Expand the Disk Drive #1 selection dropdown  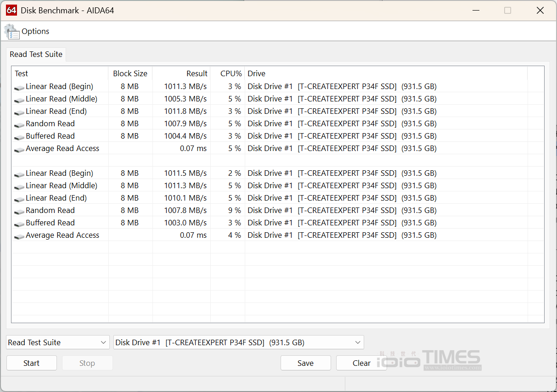coord(238,342)
